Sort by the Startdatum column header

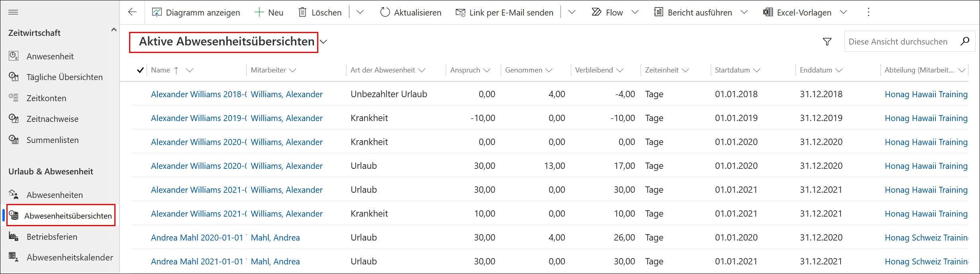(732, 70)
